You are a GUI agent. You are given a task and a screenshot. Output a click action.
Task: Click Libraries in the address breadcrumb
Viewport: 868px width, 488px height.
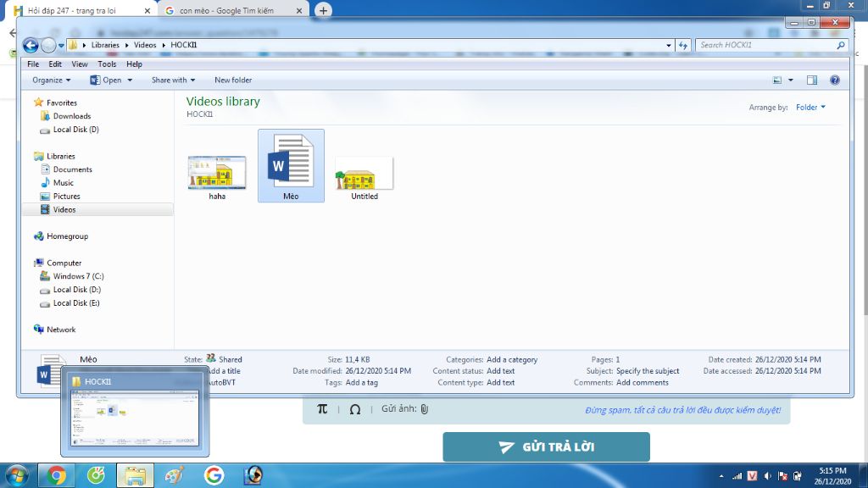click(105, 46)
